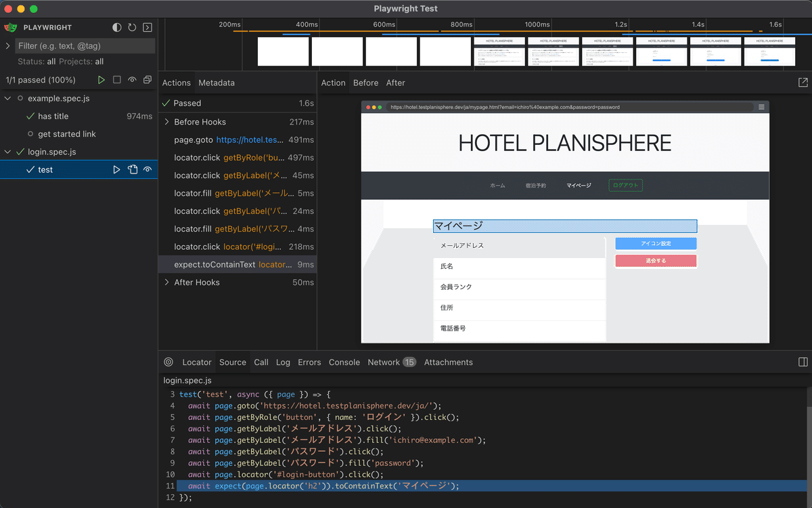Open the Projects: all filter
812x508 pixels.
point(81,62)
